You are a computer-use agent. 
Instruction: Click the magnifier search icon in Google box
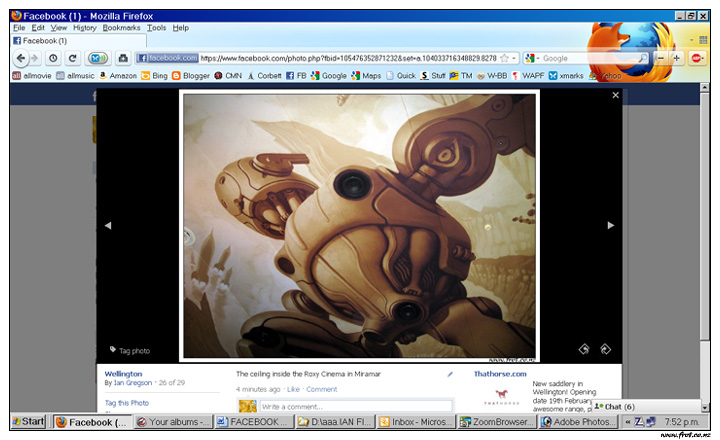(x=643, y=58)
